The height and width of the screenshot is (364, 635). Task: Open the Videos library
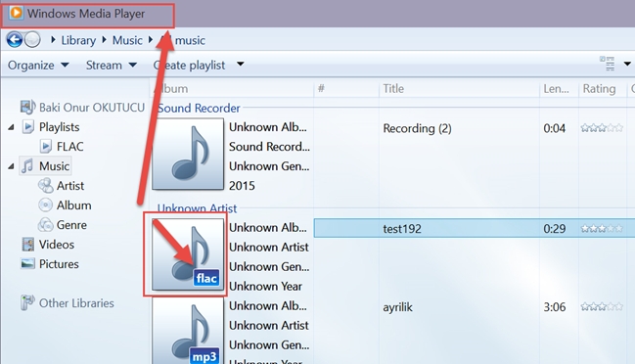pos(57,245)
